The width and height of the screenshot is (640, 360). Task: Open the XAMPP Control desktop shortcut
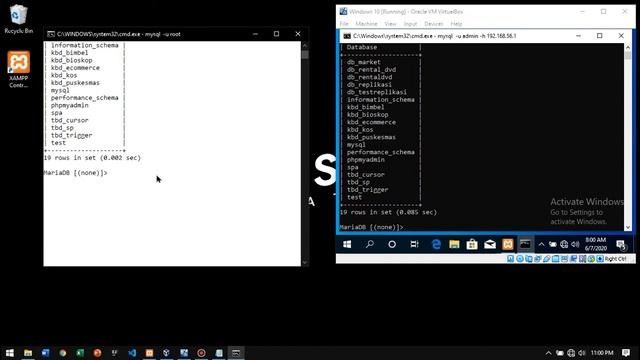(18, 69)
